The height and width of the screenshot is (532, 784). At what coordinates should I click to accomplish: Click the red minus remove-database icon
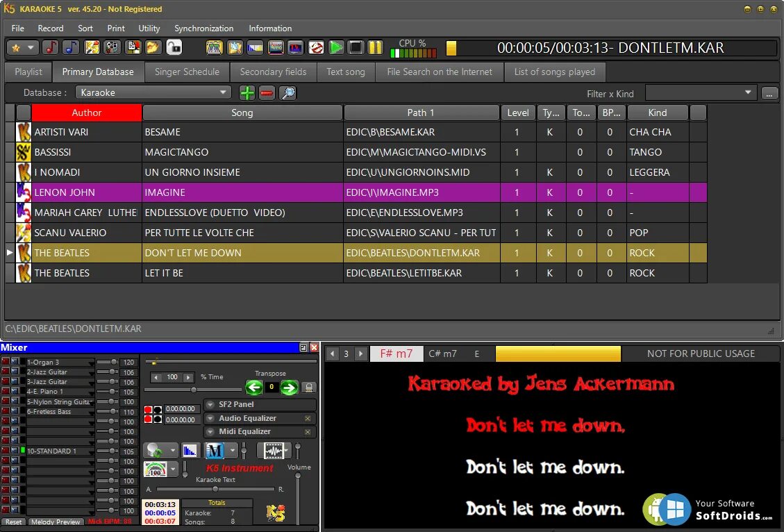pyautogui.click(x=267, y=92)
